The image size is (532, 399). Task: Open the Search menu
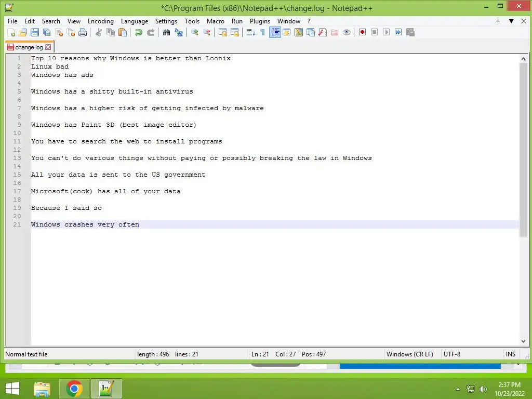pyautogui.click(x=51, y=21)
